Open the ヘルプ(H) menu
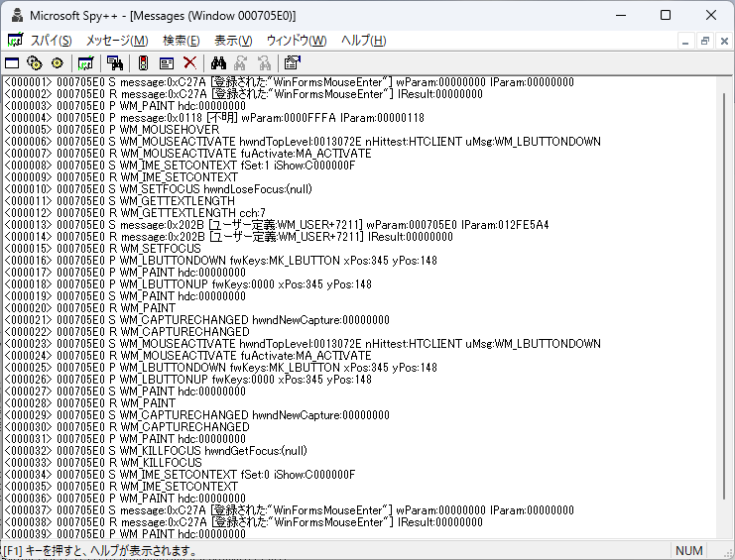 pyautogui.click(x=363, y=41)
